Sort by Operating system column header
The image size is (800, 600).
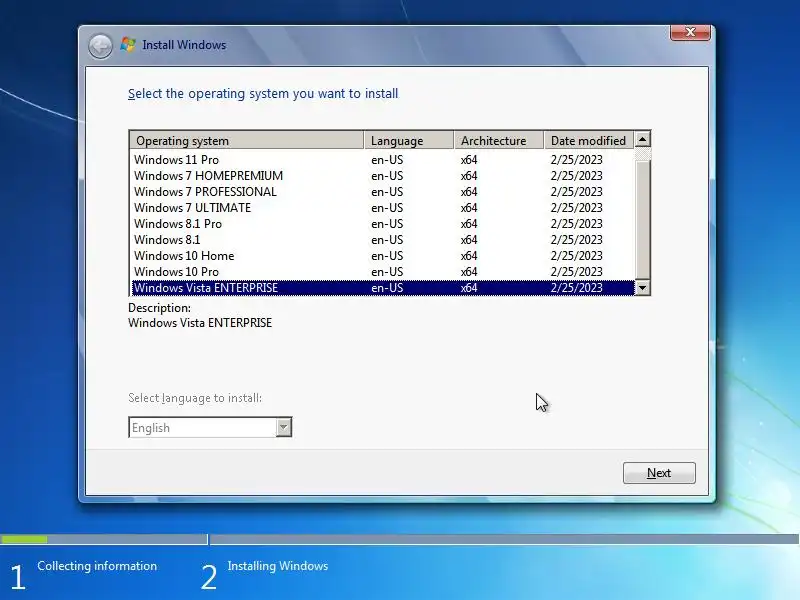click(x=247, y=140)
